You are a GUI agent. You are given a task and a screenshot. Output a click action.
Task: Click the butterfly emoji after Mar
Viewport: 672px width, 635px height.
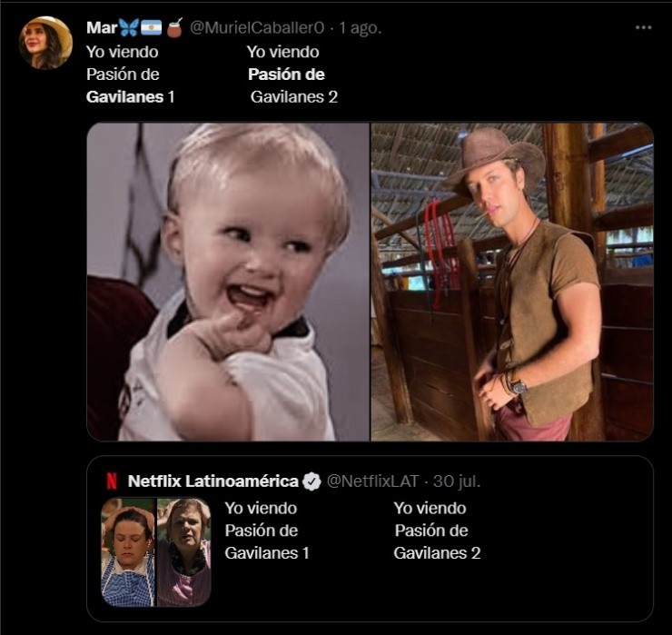[128, 28]
